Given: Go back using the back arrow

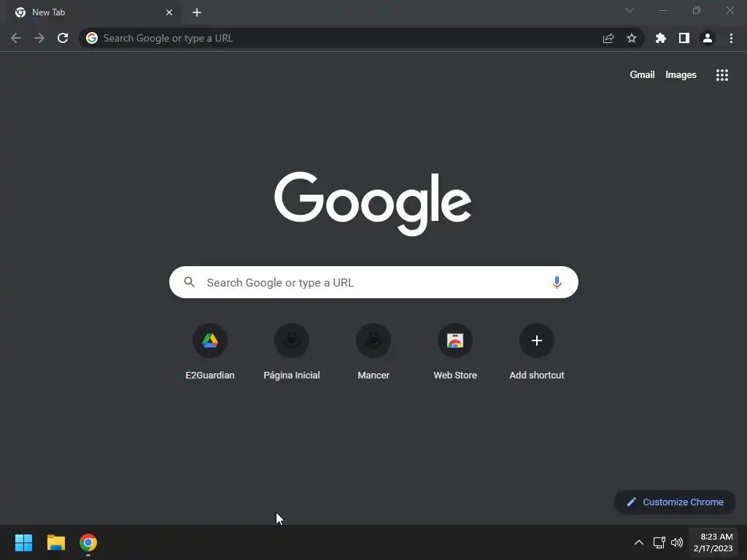Looking at the screenshot, I should point(16,38).
